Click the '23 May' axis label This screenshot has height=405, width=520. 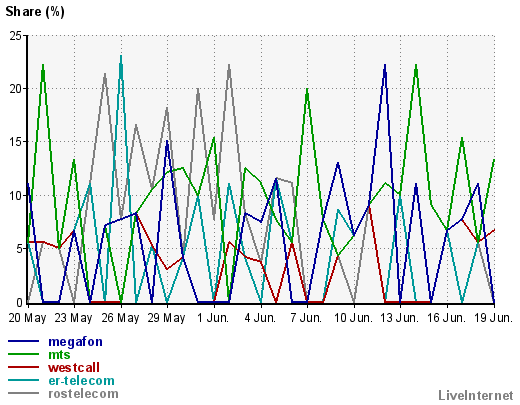click(73, 318)
